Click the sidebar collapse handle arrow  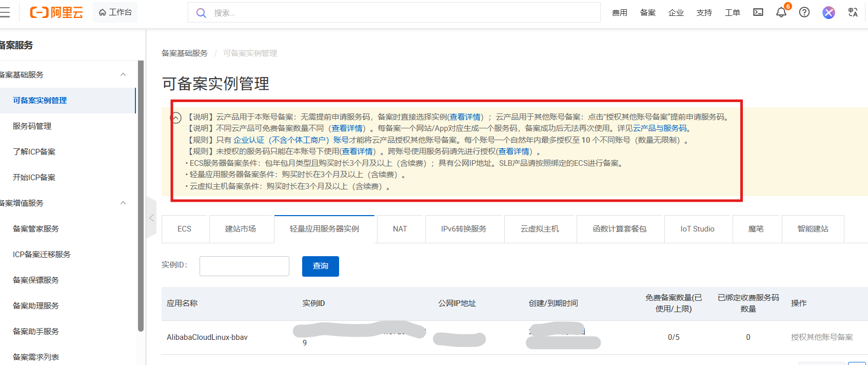pyautogui.click(x=151, y=218)
